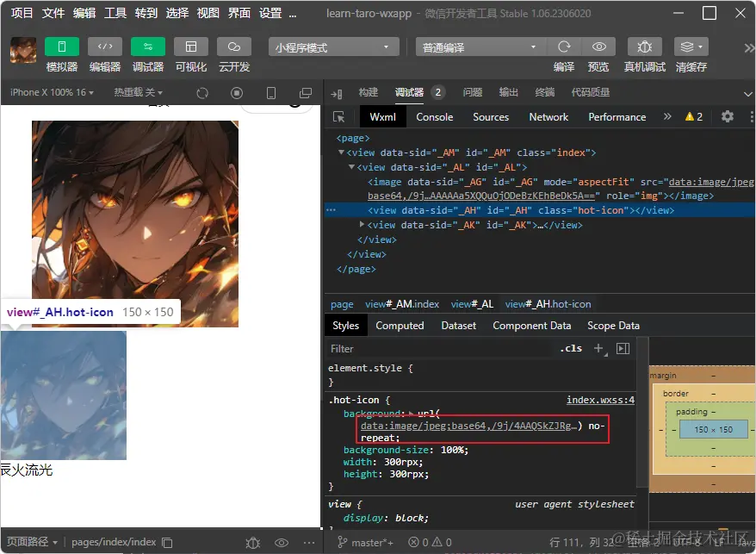Toggle the element inspector picker in devtools

[x=338, y=116]
